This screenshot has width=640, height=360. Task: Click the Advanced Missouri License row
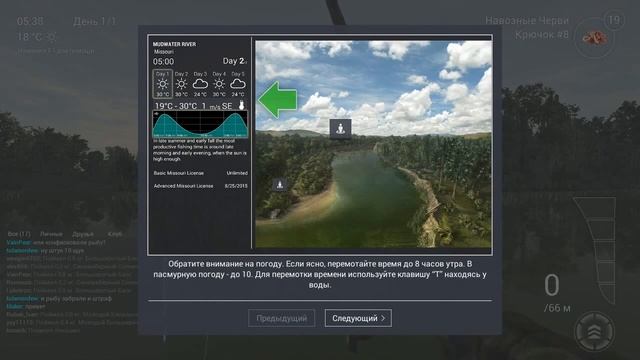[x=200, y=186]
